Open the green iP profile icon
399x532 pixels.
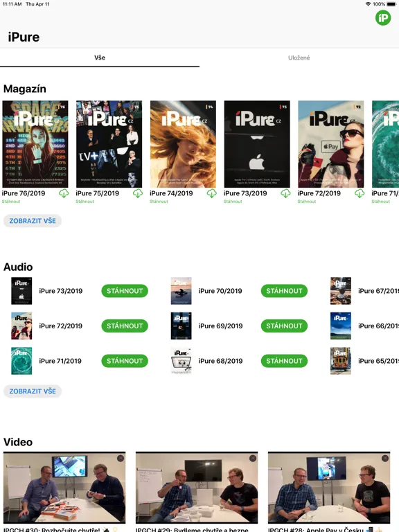[x=382, y=17]
